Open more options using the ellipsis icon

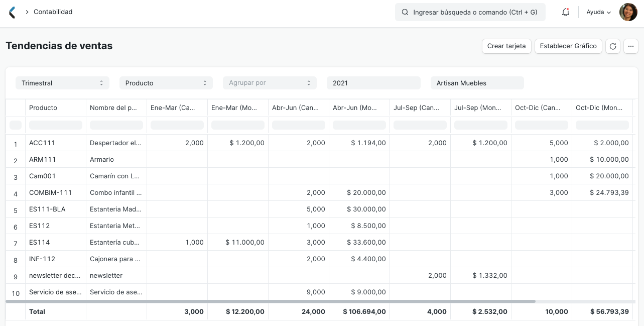[x=631, y=46]
